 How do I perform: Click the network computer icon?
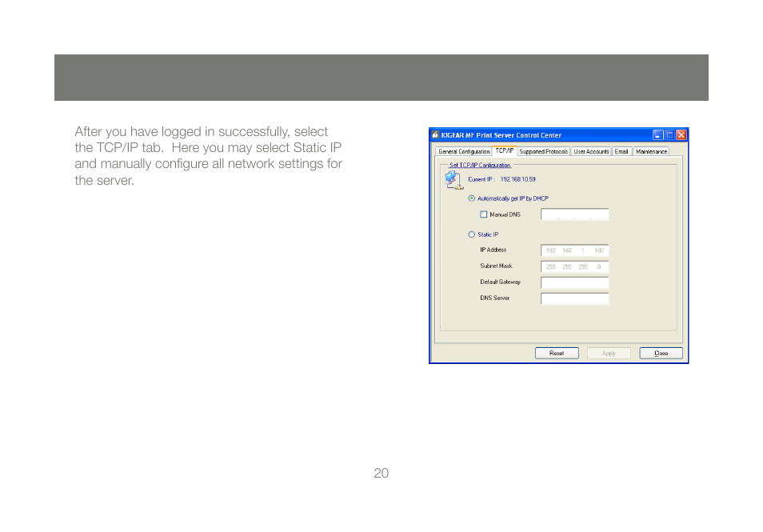coord(453,181)
